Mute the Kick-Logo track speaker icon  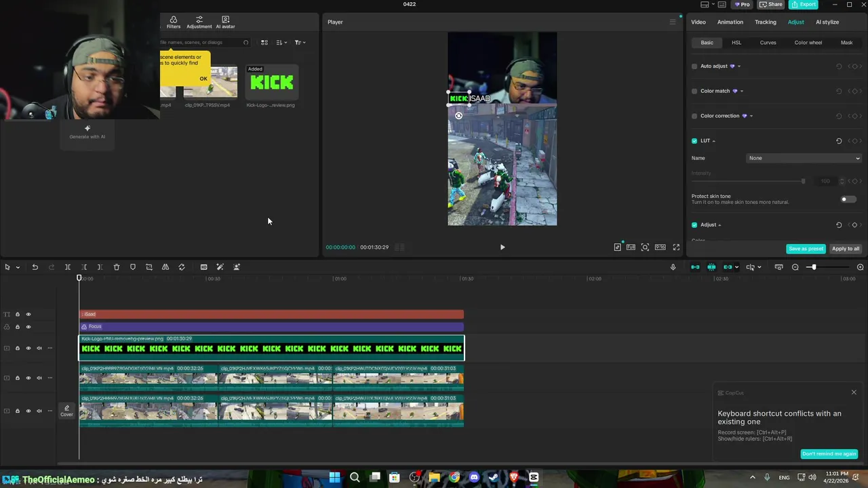click(39, 348)
